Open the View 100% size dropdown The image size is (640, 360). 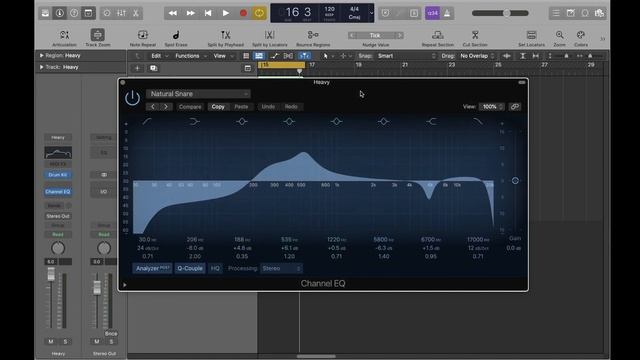[x=492, y=107]
